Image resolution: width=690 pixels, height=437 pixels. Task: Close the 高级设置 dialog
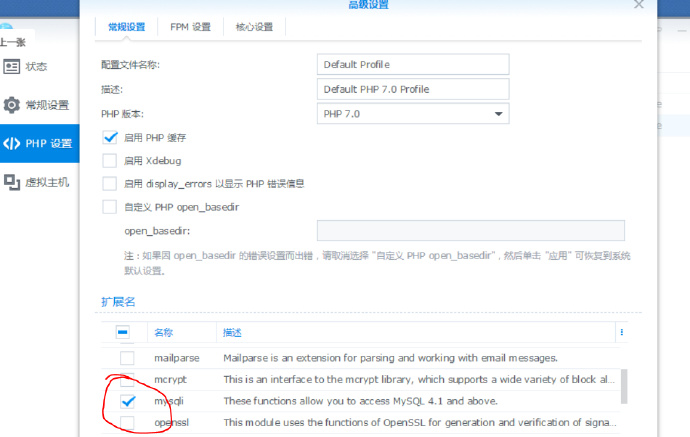coord(639,5)
